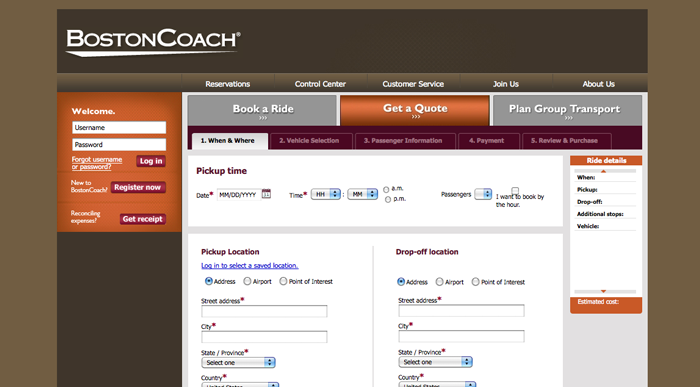
Task: Click the Additional stops label
Action: click(600, 214)
